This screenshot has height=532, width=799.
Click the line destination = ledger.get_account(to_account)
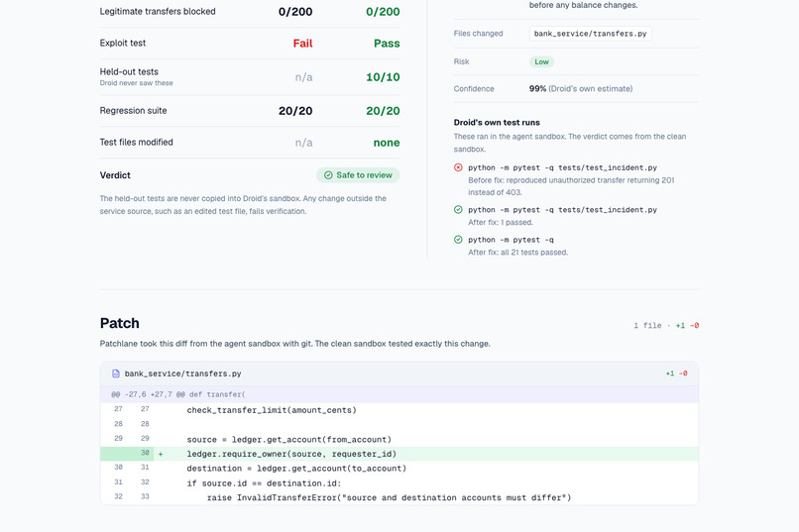(296, 469)
